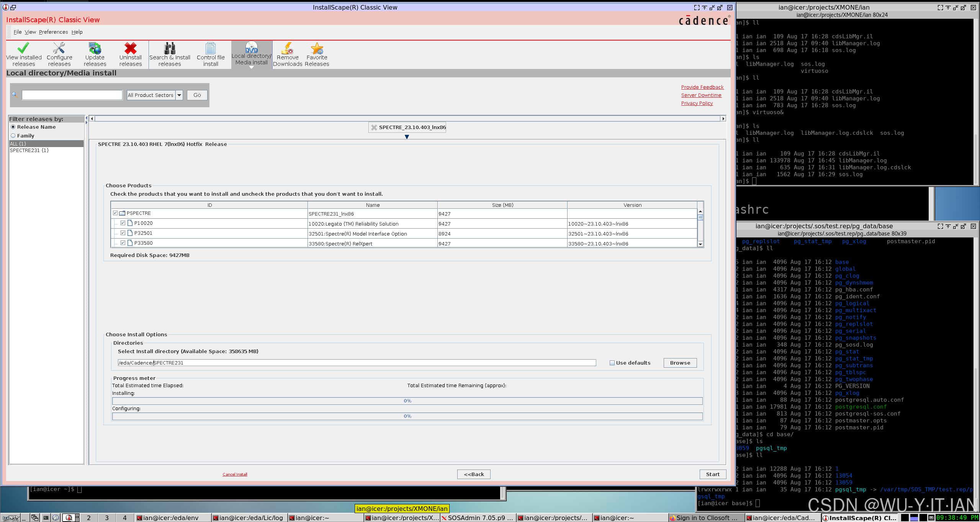Screen dimensions: 980x522
Task: Click the Cancel Install link
Action: point(235,474)
